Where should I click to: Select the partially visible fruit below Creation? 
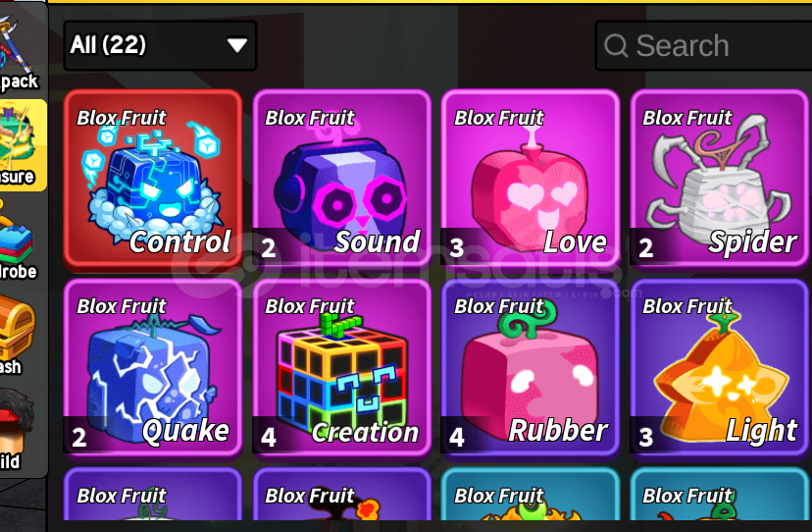point(342,494)
